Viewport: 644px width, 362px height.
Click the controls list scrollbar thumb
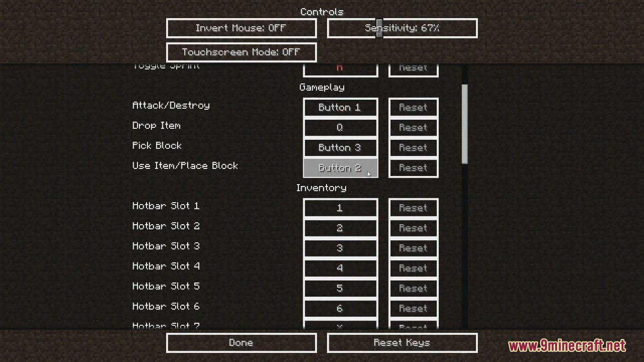(465, 124)
